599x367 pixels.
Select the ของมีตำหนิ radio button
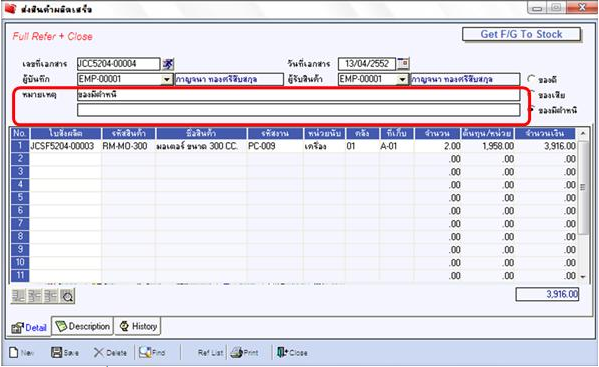click(x=531, y=110)
